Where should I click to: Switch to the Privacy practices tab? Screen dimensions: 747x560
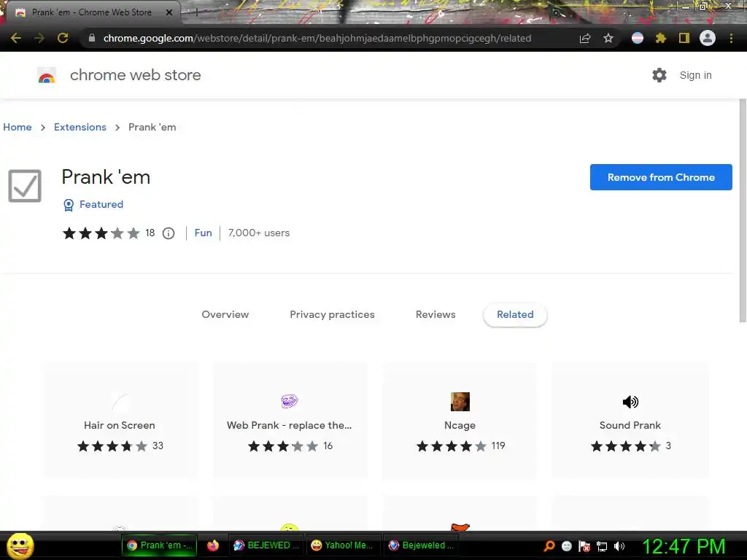click(332, 314)
